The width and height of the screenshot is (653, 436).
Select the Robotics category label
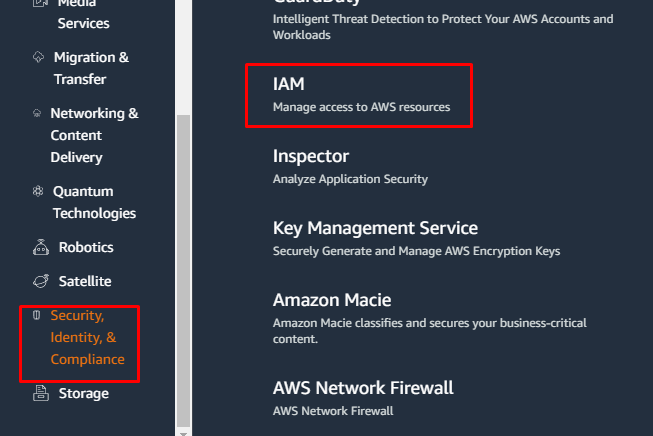click(x=86, y=247)
